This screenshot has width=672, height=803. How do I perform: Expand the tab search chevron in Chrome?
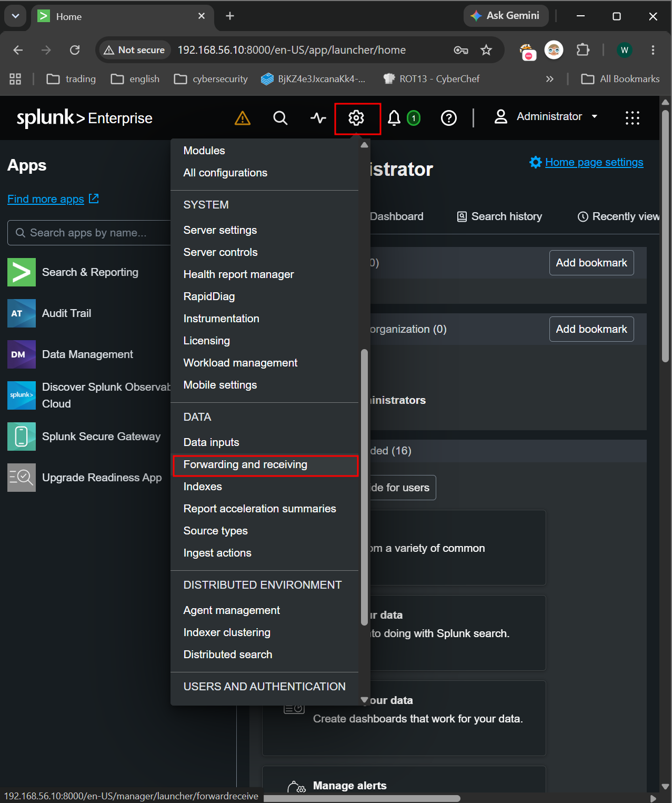[15, 16]
